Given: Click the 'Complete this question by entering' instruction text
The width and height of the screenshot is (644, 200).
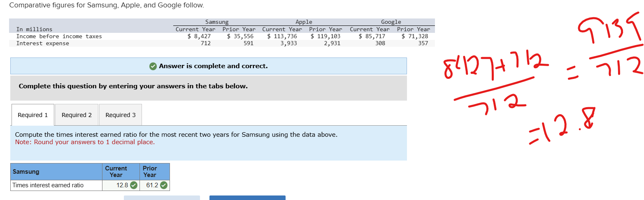Looking at the screenshot, I should point(133,86).
